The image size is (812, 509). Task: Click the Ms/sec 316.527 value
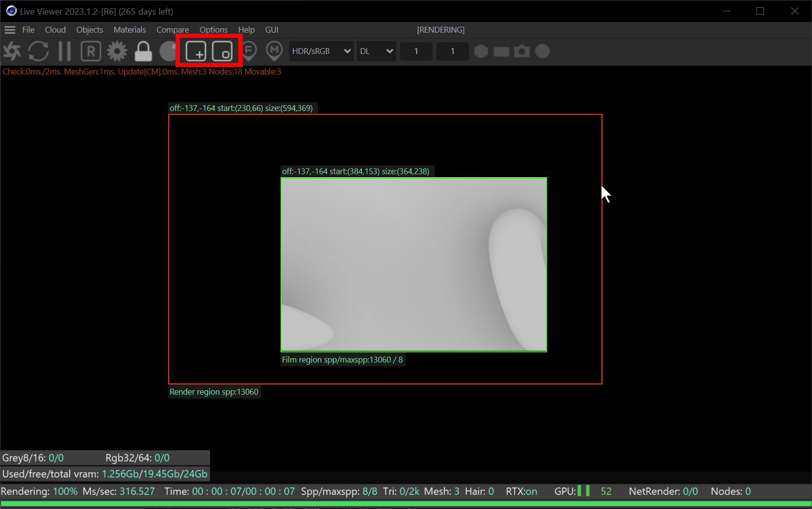pos(119,491)
